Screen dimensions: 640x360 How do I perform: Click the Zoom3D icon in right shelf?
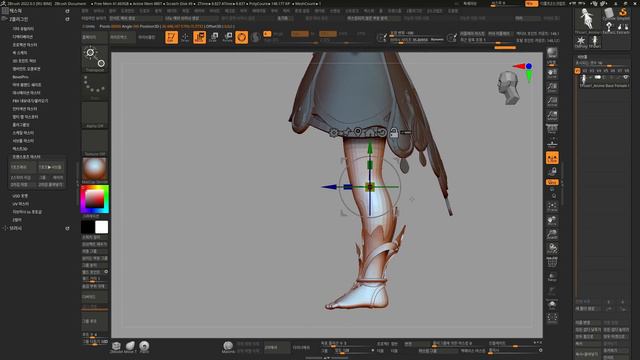click(x=552, y=235)
